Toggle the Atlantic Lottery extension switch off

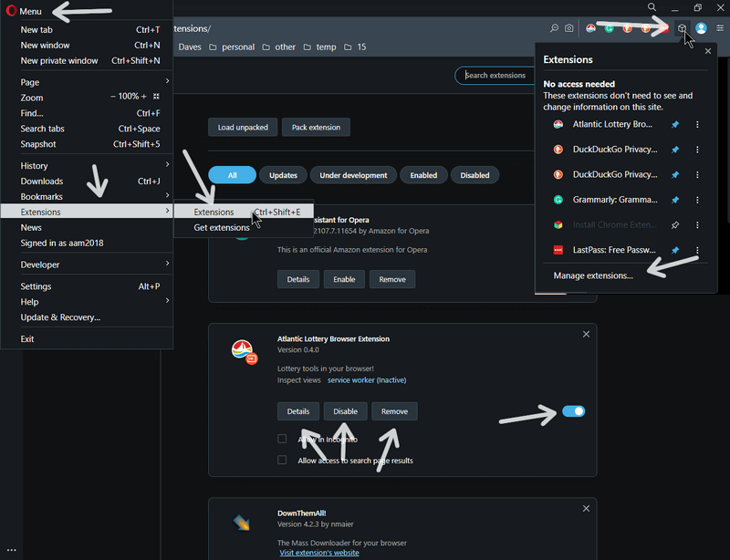574,411
